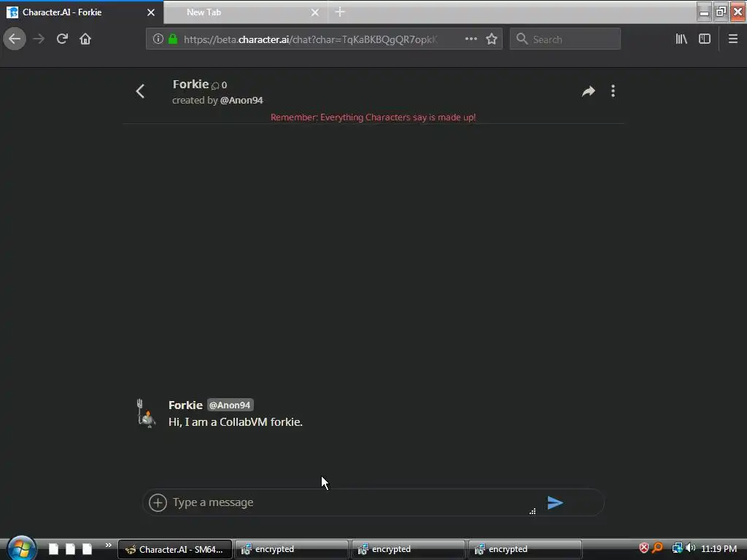Screen dimensions: 747x560
Task: Click the red security alert tray icon
Action: coord(643,548)
